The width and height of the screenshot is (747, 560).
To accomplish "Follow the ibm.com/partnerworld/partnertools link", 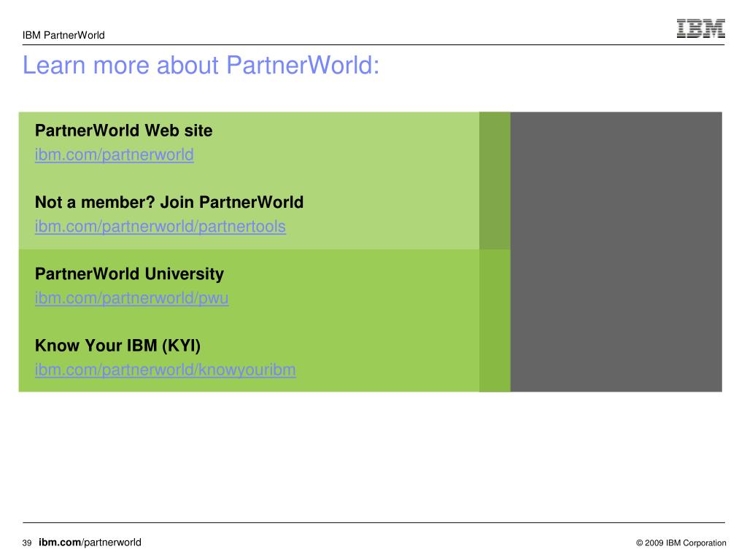I will 160,227.
